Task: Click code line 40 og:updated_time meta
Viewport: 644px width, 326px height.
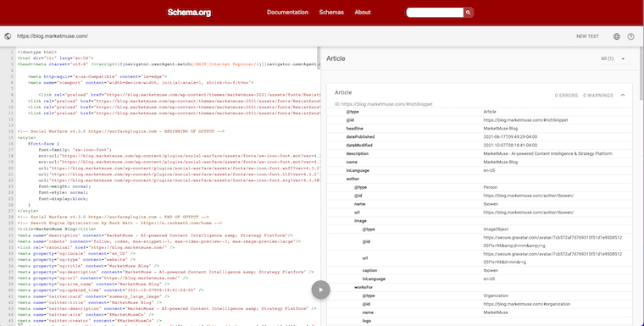Action: 110,290
